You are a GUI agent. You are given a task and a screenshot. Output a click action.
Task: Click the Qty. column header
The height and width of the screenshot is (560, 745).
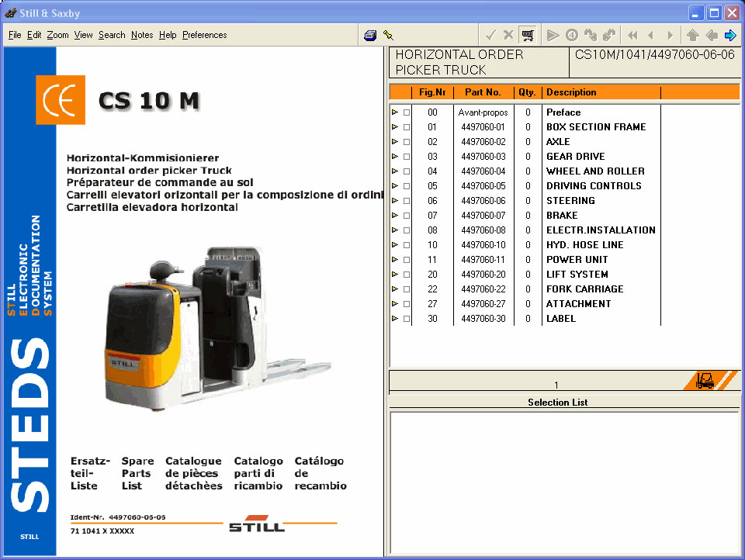(528, 92)
